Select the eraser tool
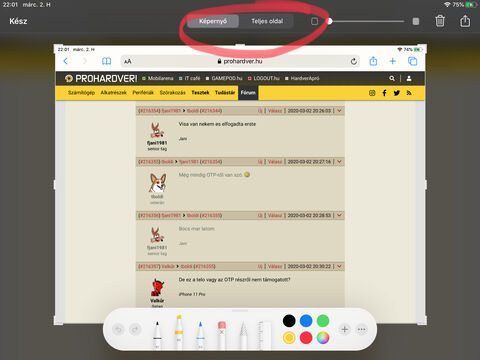Viewport: 480px width, 360px height. (x=222, y=335)
